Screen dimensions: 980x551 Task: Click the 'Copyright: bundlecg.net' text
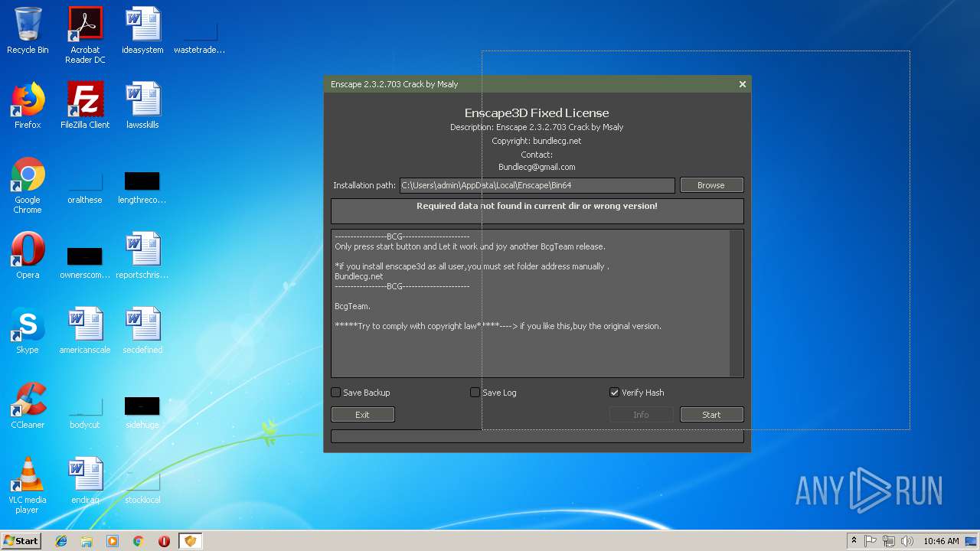click(x=537, y=141)
